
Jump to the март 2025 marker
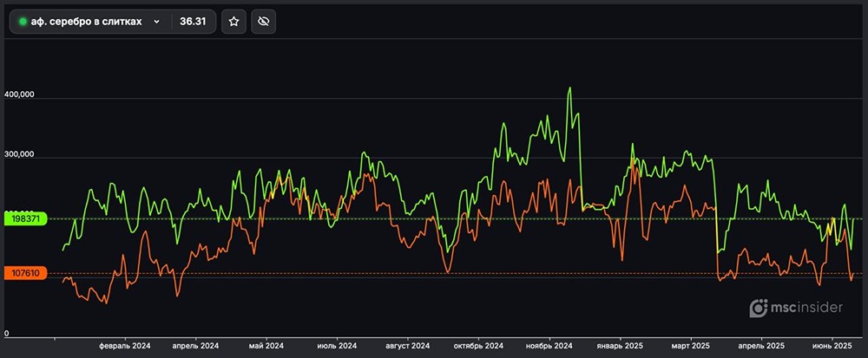coord(691,346)
